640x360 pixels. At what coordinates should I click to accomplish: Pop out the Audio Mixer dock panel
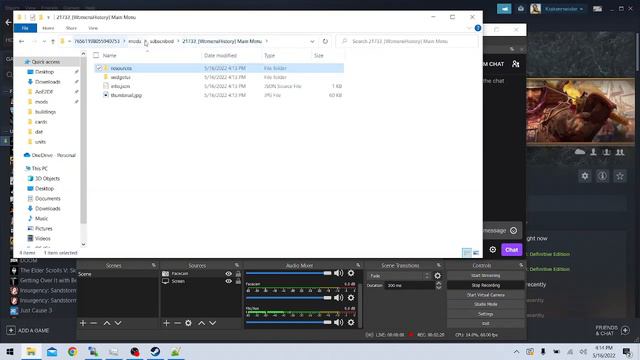pyautogui.click(x=358, y=265)
